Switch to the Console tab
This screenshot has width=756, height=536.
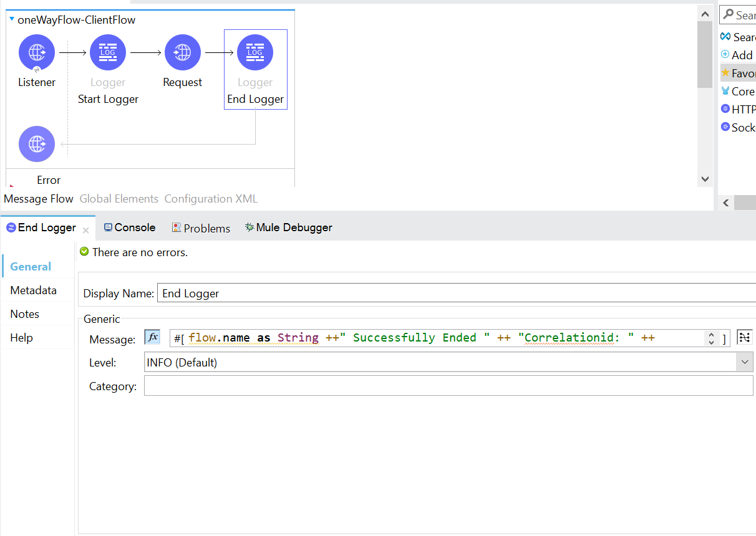[130, 227]
